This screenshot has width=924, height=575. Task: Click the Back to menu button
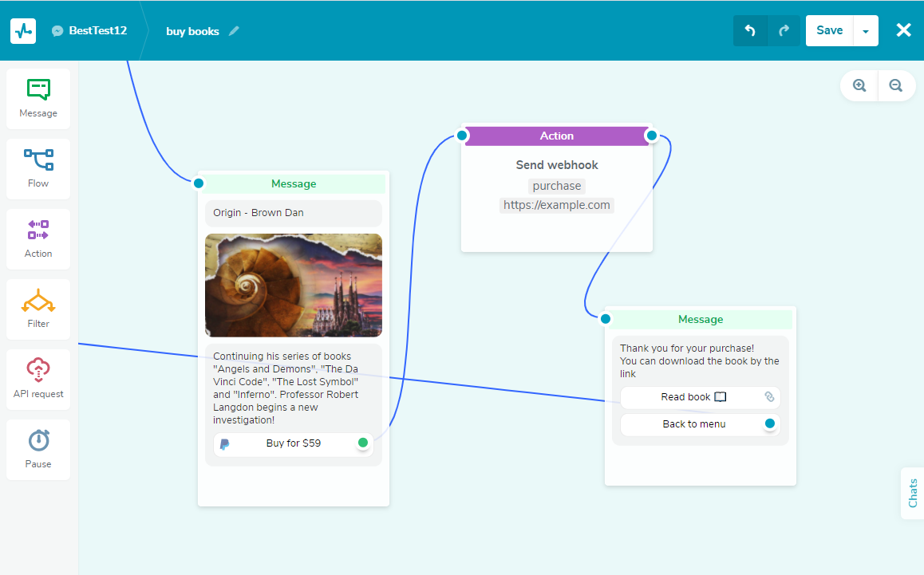tap(693, 424)
